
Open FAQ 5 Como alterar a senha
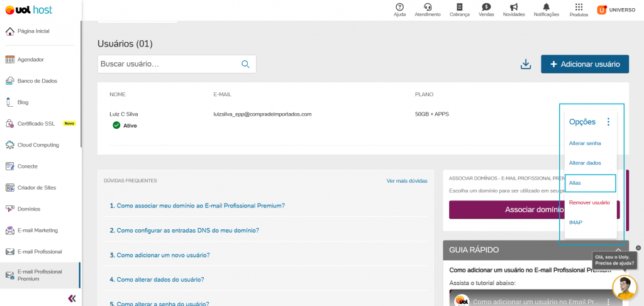pyautogui.click(x=159, y=304)
